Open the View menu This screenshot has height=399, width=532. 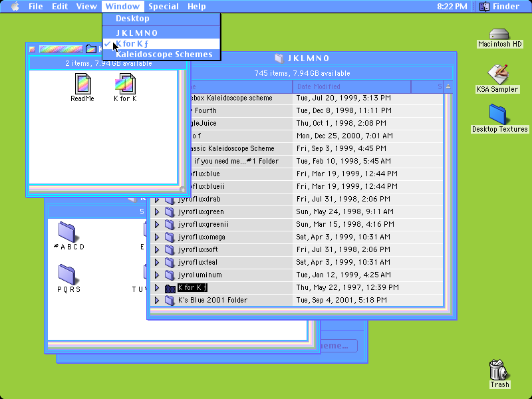pyautogui.click(x=86, y=6)
